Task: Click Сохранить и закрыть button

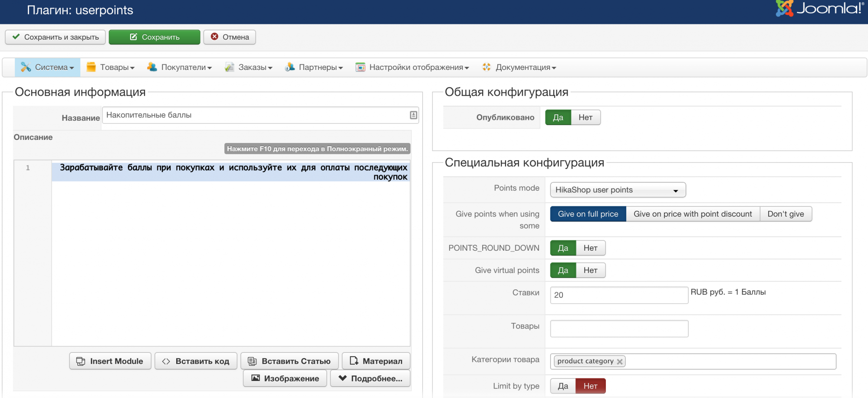Action: coord(55,37)
